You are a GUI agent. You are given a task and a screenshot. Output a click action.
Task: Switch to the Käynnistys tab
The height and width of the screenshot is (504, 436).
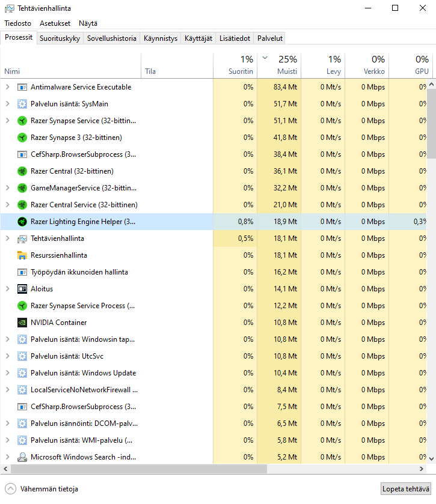(160, 38)
